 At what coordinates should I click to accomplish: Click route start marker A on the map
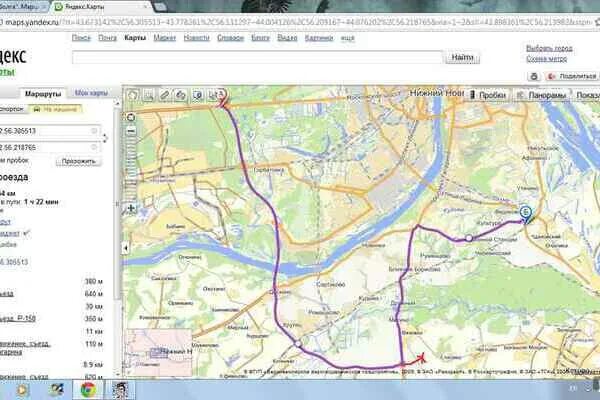point(222,96)
